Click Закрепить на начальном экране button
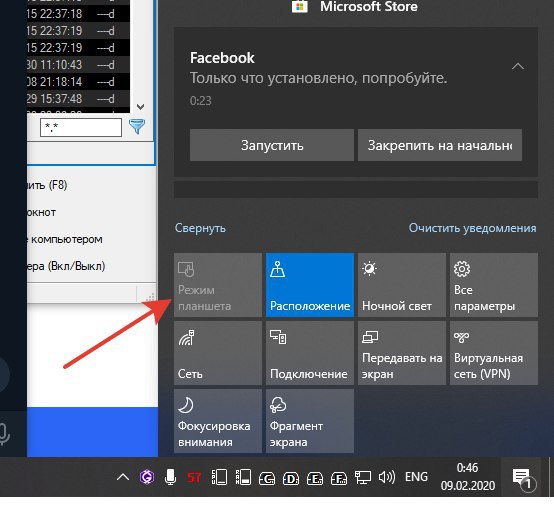554x517 pixels. [440, 145]
